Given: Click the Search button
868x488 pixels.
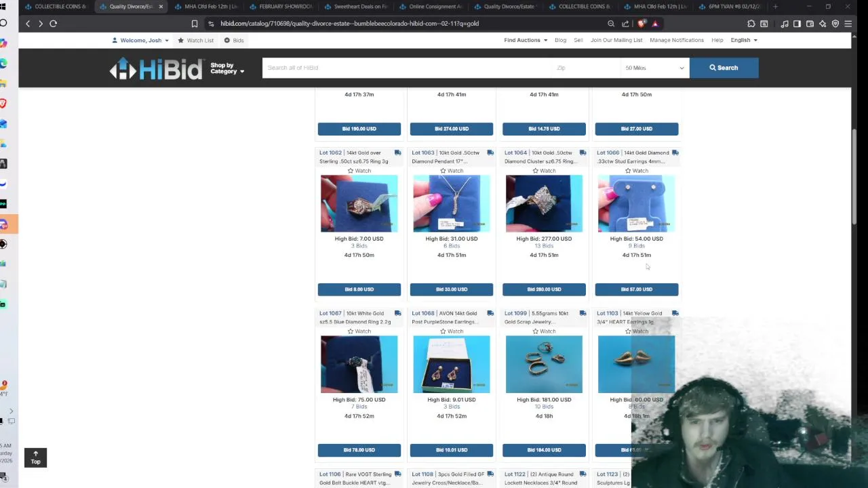Looking at the screenshot, I should point(724,68).
